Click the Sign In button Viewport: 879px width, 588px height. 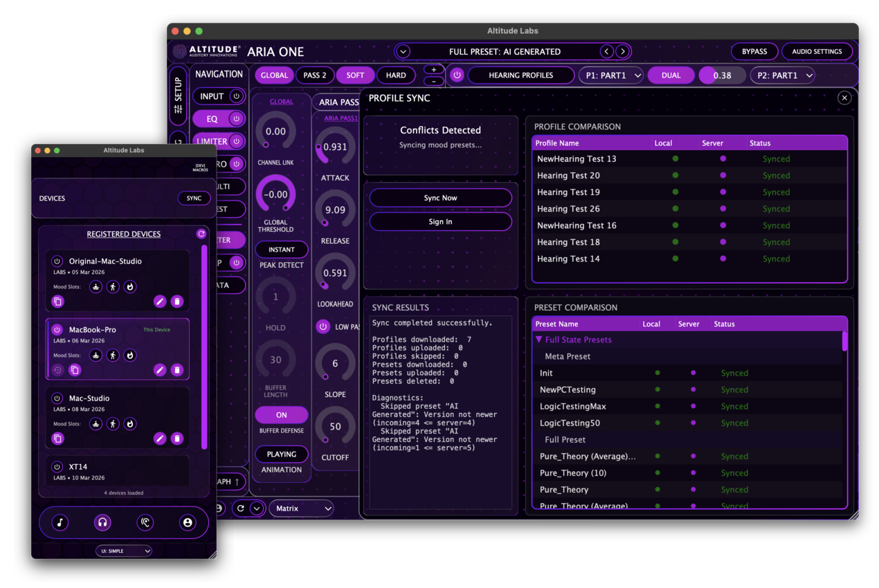click(x=440, y=221)
